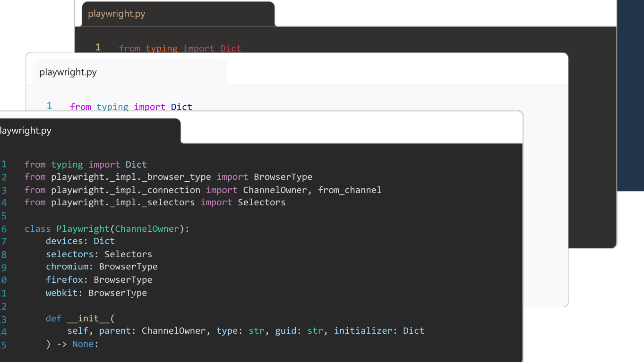Click the webkit attribute name

point(61,293)
